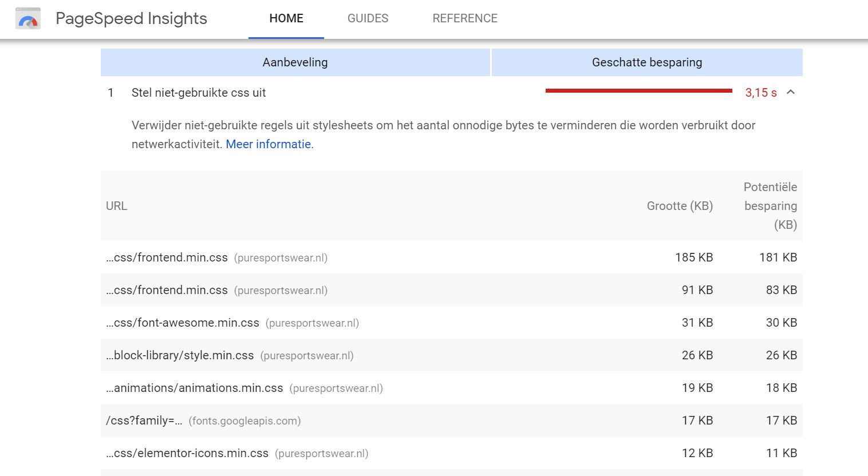
Task: Select the HOME tab
Action: [x=286, y=18]
